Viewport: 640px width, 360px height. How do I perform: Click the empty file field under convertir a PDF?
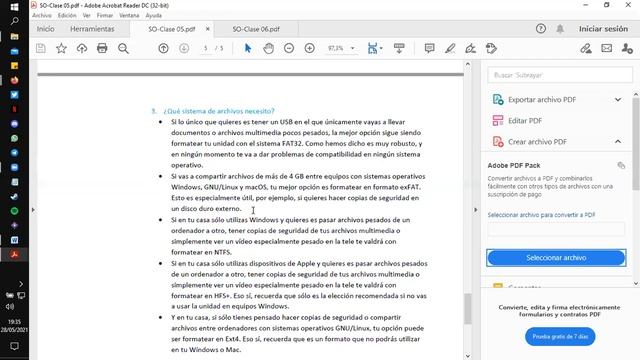coord(556,229)
